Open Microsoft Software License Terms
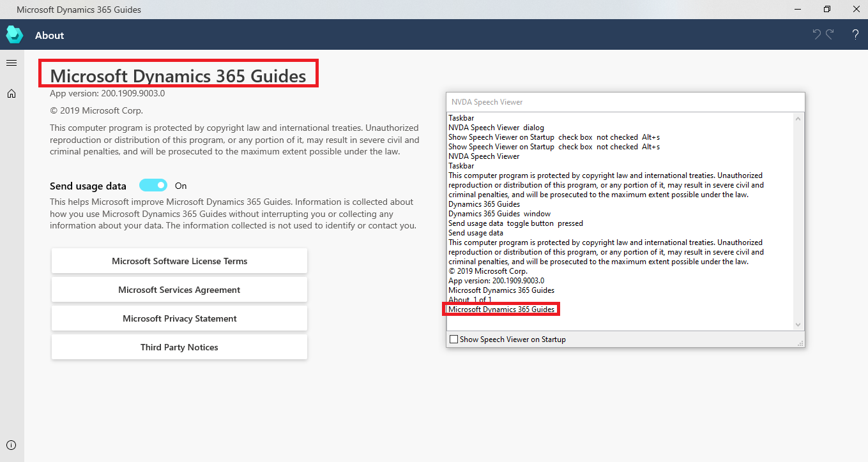 coord(179,260)
